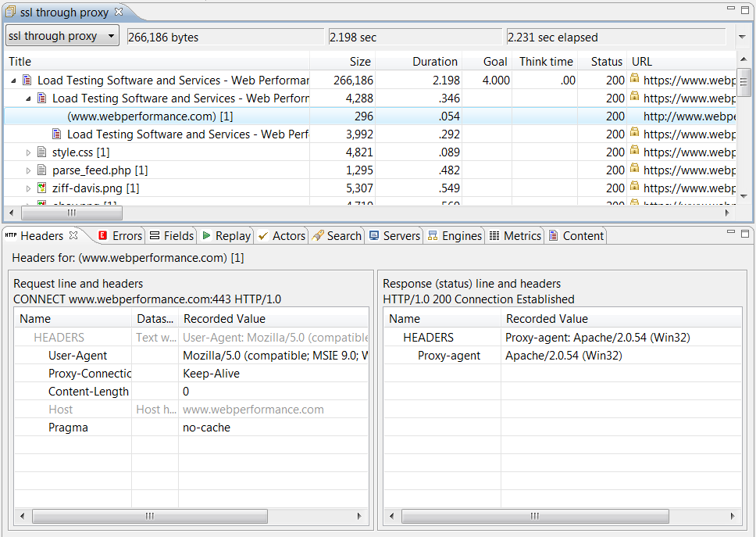Click the 2.231 sec elapsed field
Screen dimensions: 756x537
coord(616,37)
